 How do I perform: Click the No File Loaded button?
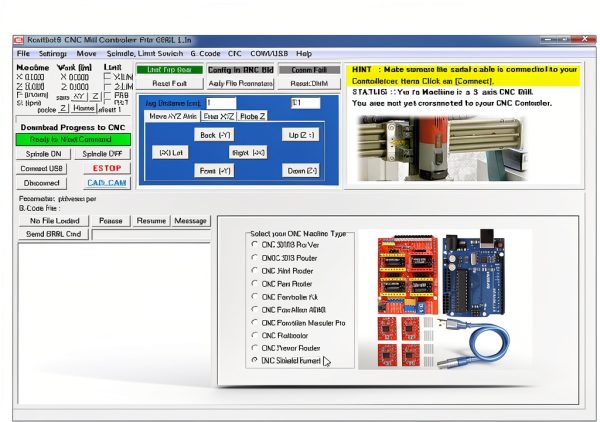coord(54,221)
